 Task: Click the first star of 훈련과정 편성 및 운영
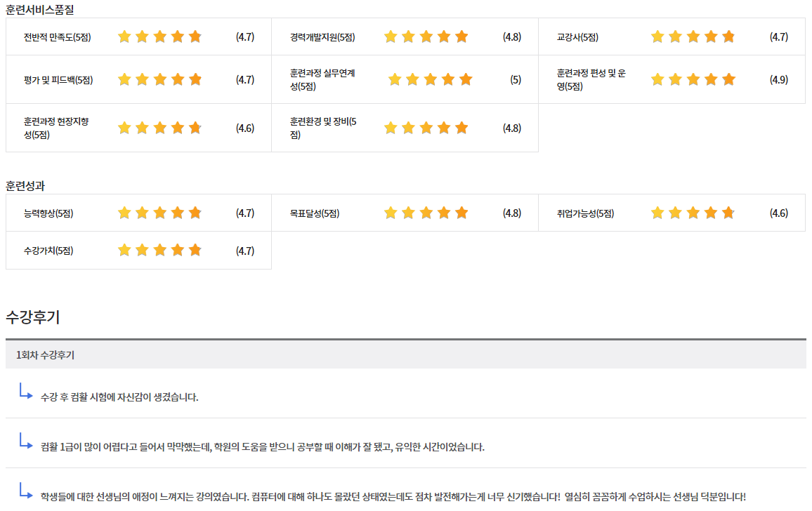[x=657, y=80]
